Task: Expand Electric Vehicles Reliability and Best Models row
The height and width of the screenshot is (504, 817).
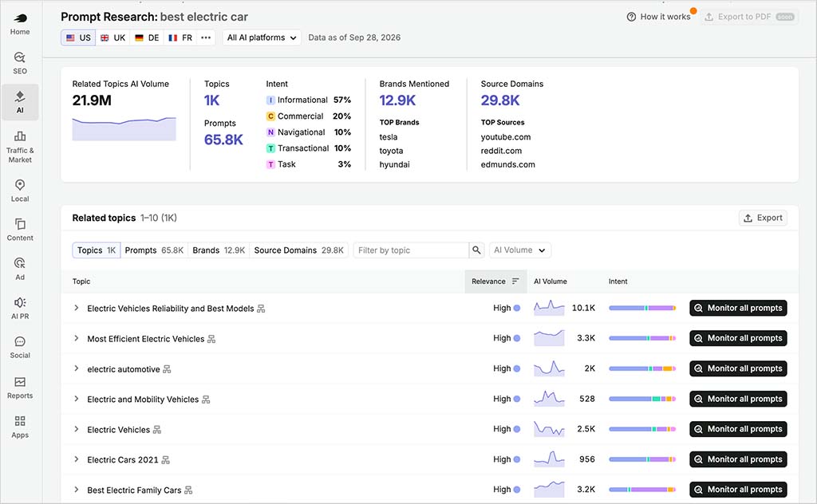Action: [76, 309]
